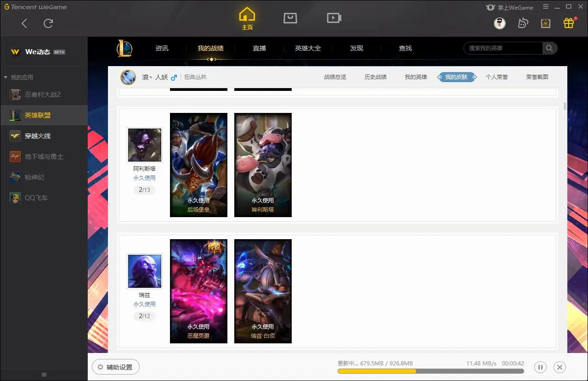
Task: Click the 搜索我的英雄 search field
Action: pos(503,48)
